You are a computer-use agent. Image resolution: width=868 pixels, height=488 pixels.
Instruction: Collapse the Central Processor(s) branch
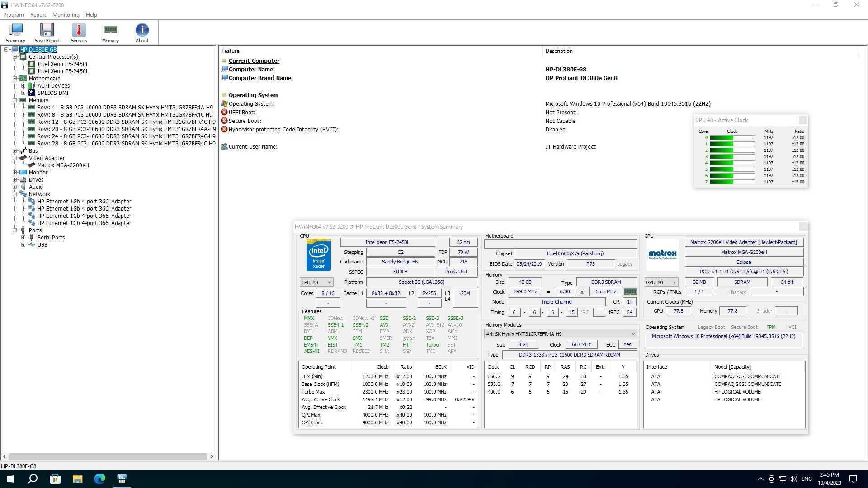pyautogui.click(x=15, y=57)
